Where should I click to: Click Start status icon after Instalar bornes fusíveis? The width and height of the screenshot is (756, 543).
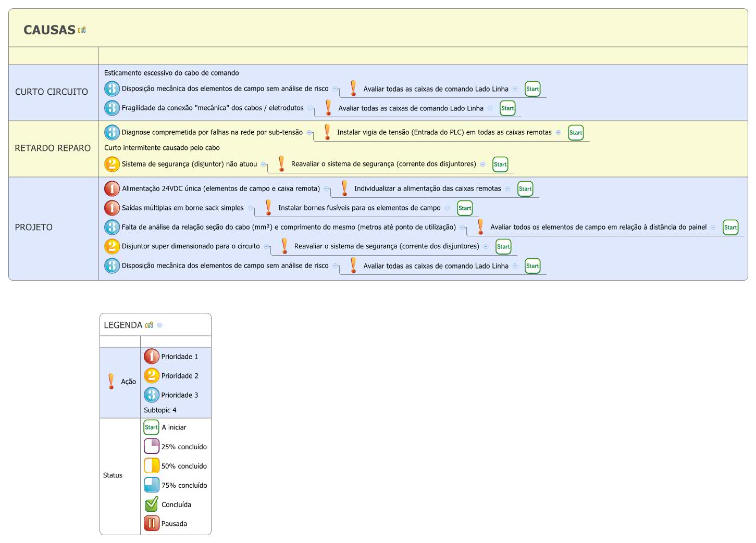(465, 208)
